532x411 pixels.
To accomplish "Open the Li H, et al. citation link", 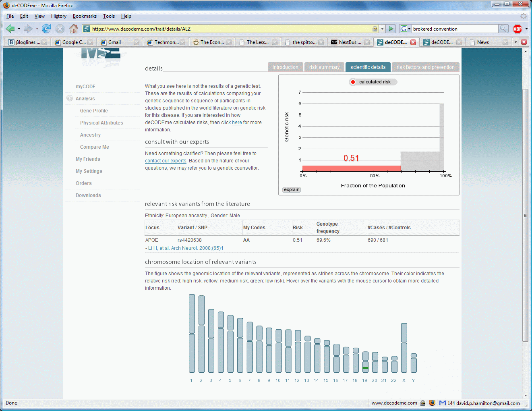I will (186, 248).
